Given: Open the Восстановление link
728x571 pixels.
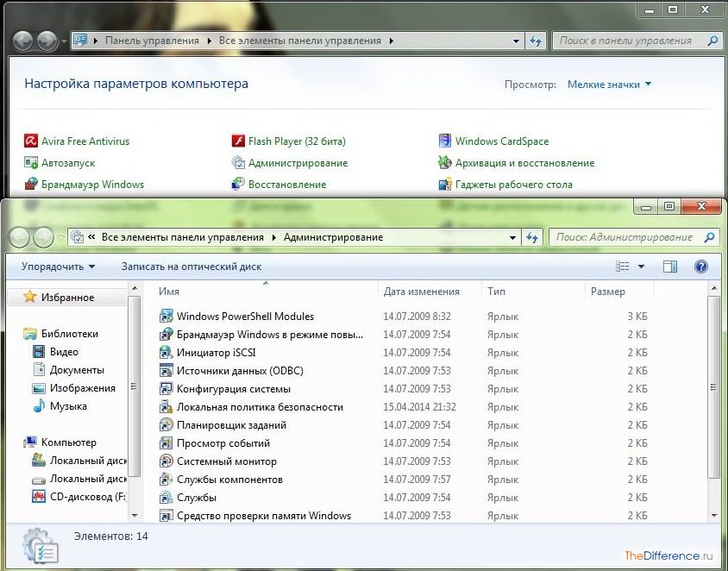Looking at the screenshot, I should [287, 185].
